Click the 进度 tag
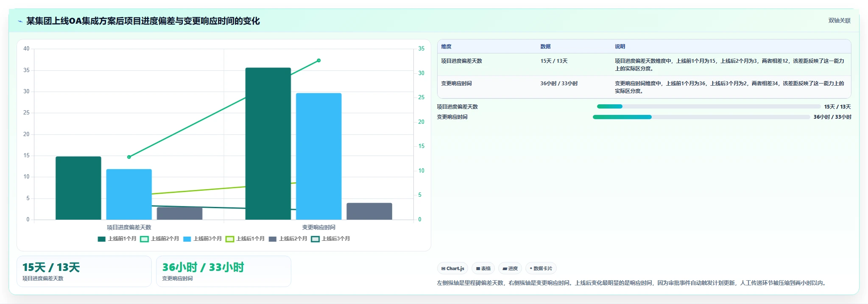Image resolution: width=868 pixels, height=304 pixels. (510, 268)
